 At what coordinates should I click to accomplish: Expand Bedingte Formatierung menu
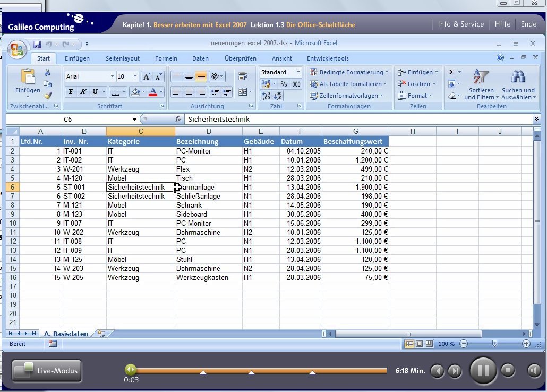[349, 72]
